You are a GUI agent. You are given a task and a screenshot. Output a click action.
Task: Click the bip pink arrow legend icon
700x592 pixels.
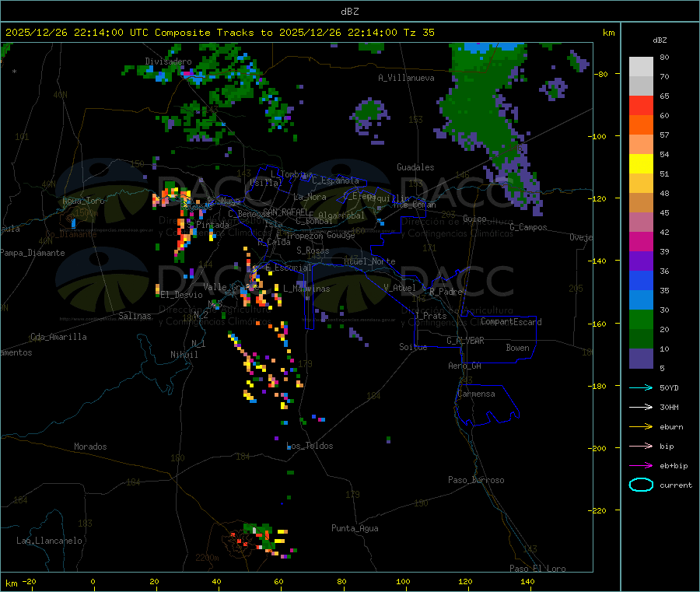(x=641, y=446)
